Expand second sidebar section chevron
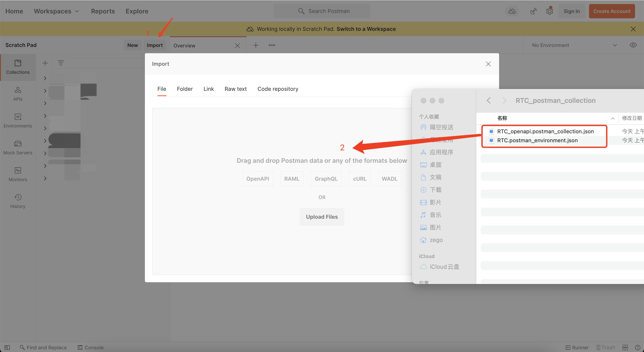This screenshot has width=644, height=352. (45, 91)
